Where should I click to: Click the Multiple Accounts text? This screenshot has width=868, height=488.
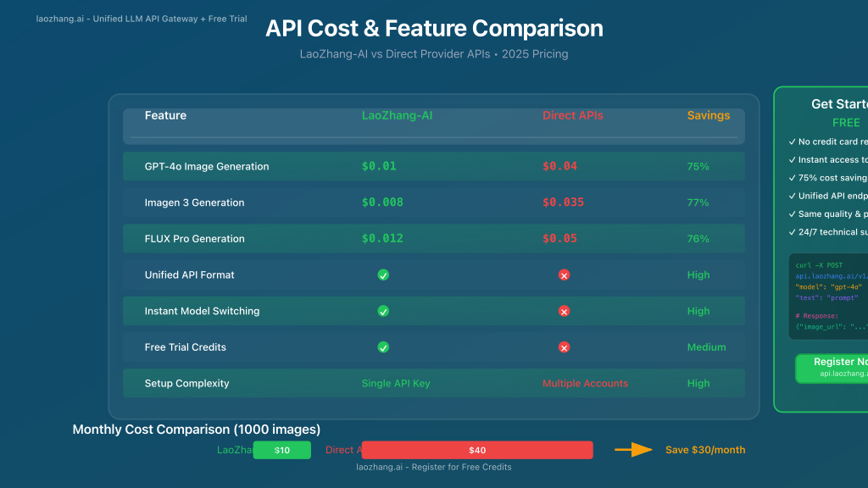(x=585, y=384)
